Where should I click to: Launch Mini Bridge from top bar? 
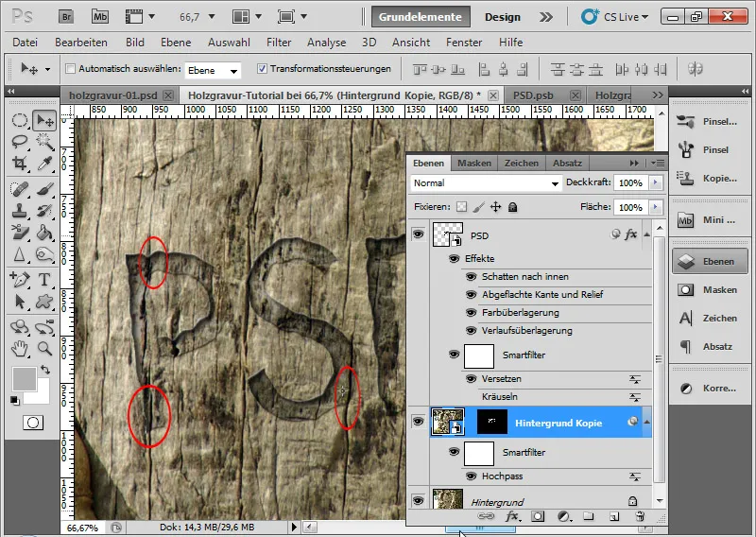100,17
